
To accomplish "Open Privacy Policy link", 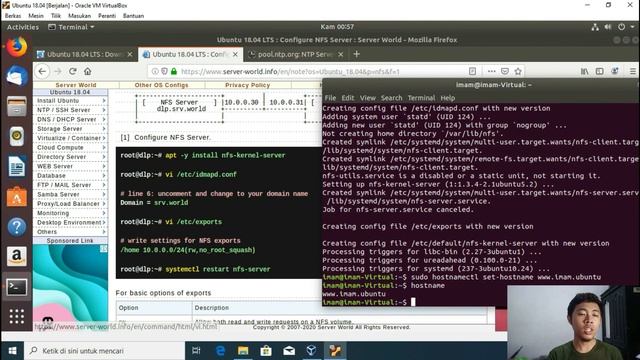I will click(247, 85).
